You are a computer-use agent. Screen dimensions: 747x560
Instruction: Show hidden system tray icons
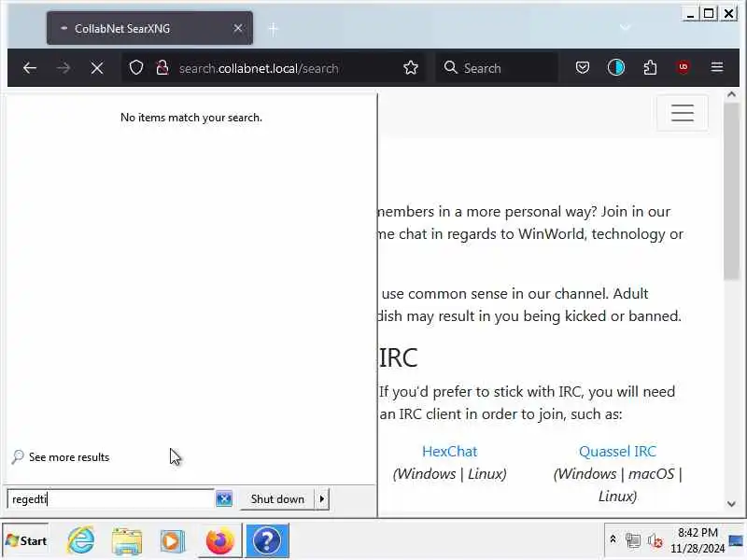(x=613, y=539)
